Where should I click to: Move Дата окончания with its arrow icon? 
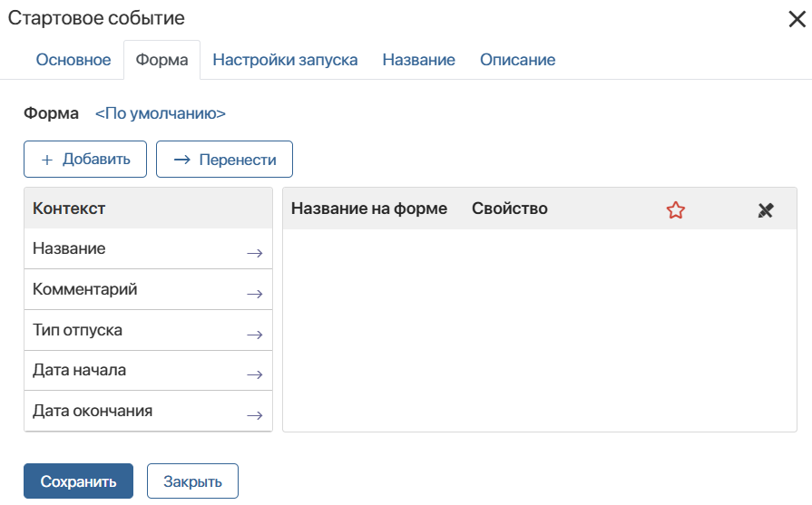254,415
